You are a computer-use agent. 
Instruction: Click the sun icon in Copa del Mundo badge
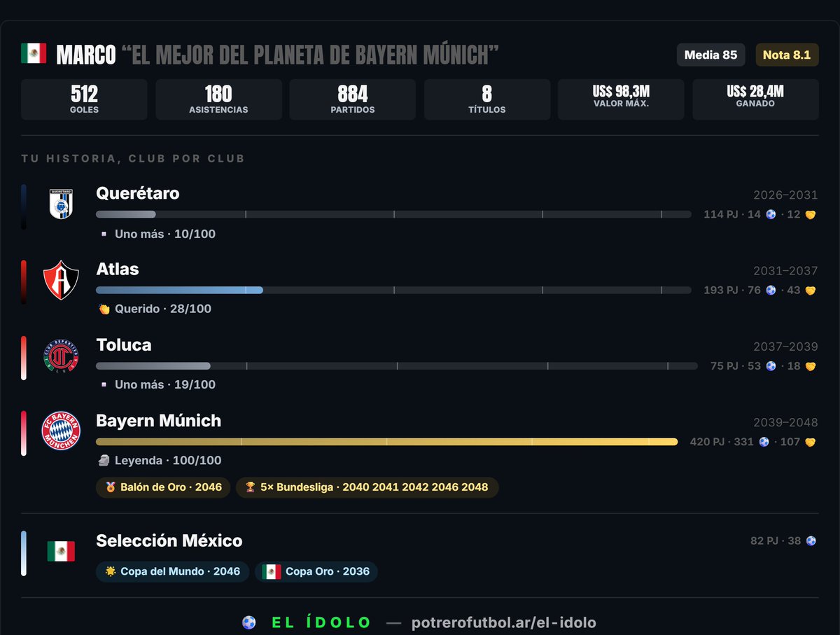coord(111,571)
